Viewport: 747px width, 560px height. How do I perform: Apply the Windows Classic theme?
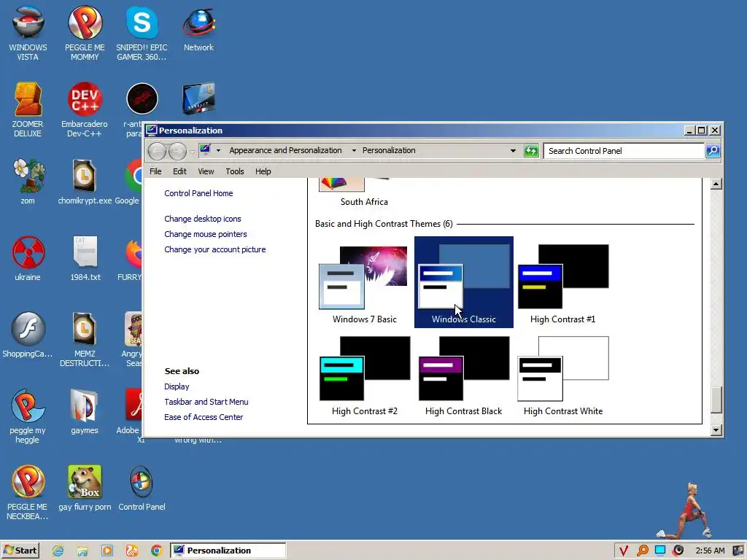pyautogui.click(x=463, y=283)
